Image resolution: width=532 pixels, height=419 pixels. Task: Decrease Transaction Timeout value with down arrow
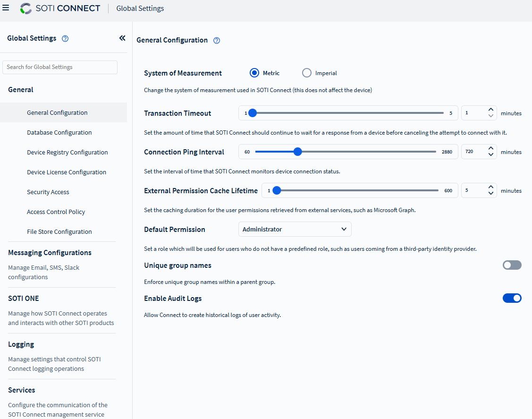coord(490,116)
